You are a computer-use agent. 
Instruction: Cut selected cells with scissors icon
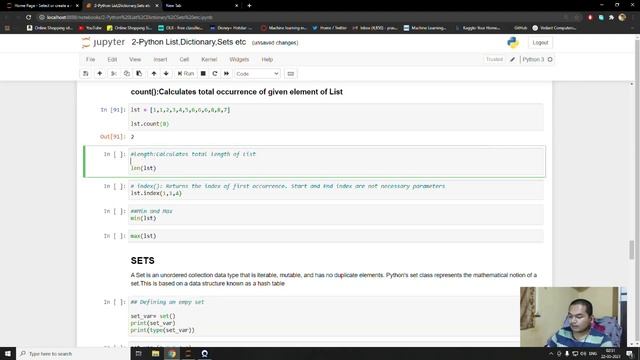click(114, 73)
